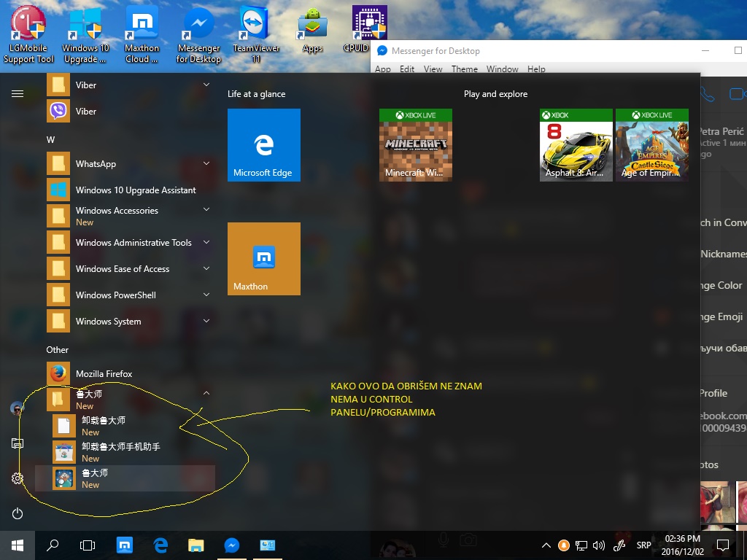The height and width of the screenshot is (560, 747).
Task: Open File Explorer from taskbar
Action: point(196,545)
